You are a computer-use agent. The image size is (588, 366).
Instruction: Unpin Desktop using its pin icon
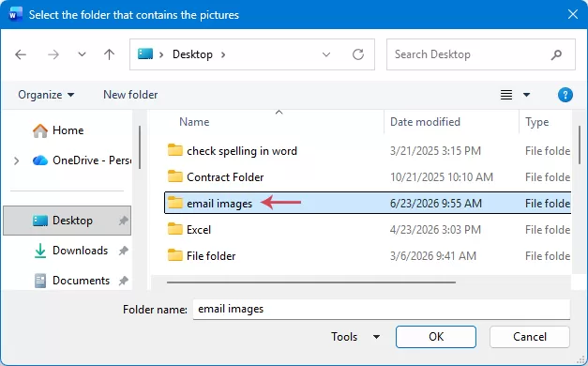pyautogui.click(x=124, y=221)
